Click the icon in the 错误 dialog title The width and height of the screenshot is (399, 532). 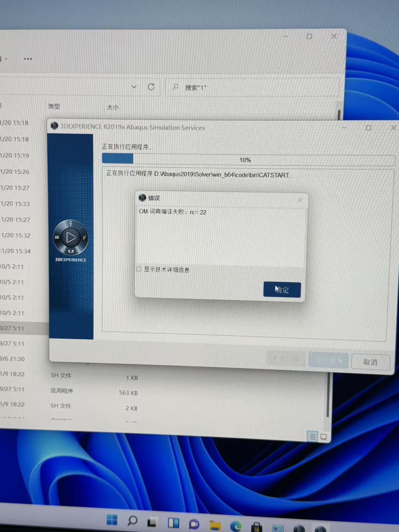point(142,198)
